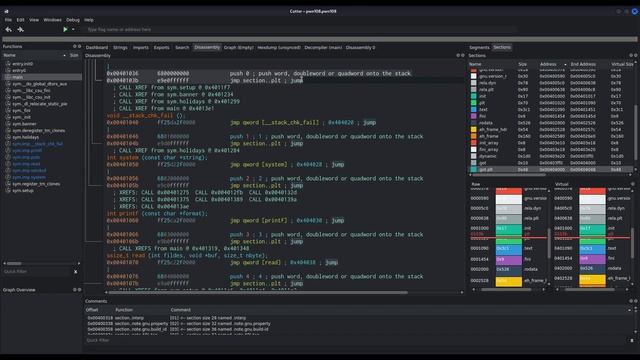This screenshot has width=640, height=360.
Task: Click the disassembly horizontal scrollbar
Action: 258,292
